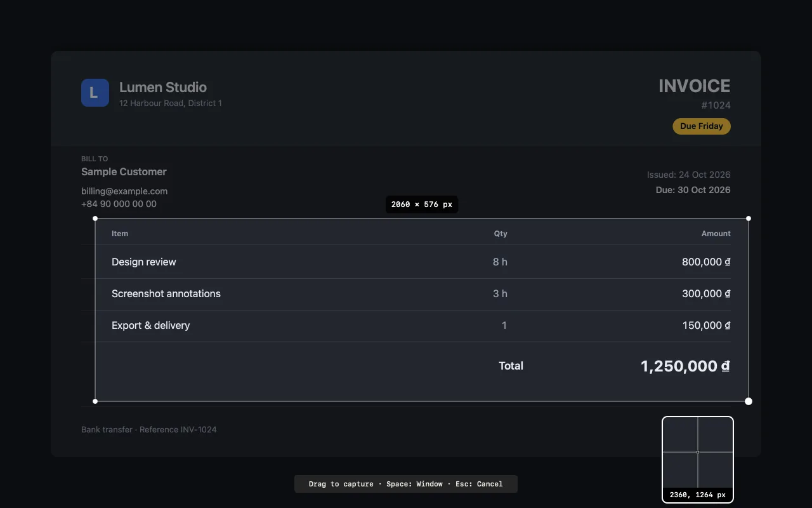The height and width of the screenshot is (508, 812).
Task: Click the bottom-right selection corner handle
Action: click(x=749, y=401)
